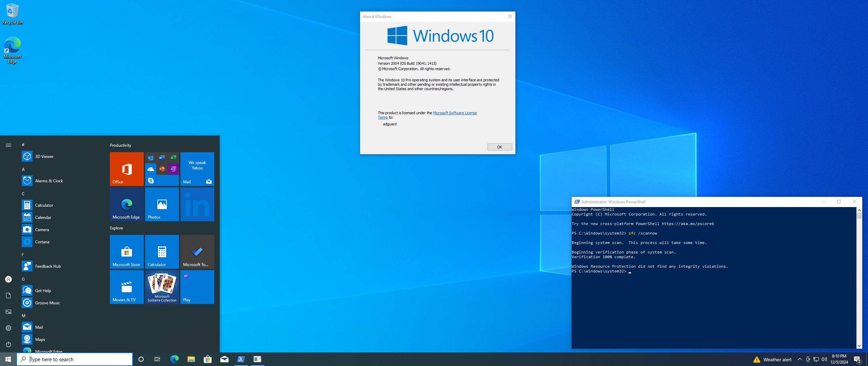Launch the Camera app
The height and width of the screenshot is (366, 868).
coord(61,229)
